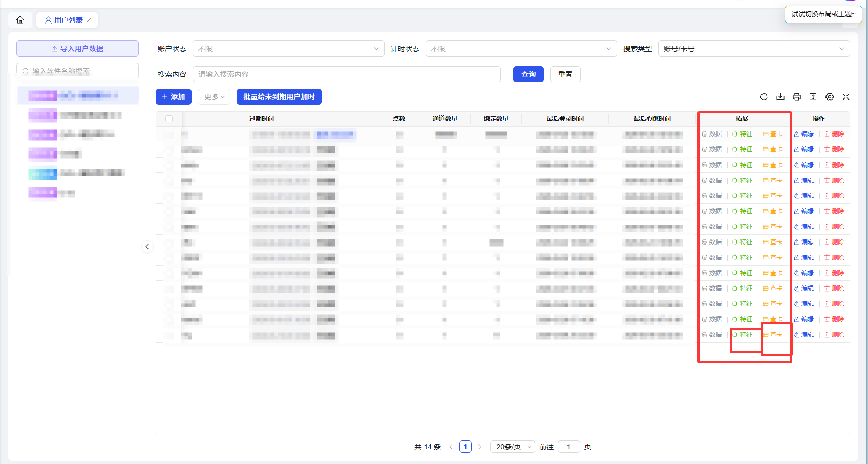
Task: Click the 拓展 column header
Action: [x=742, y=119]
